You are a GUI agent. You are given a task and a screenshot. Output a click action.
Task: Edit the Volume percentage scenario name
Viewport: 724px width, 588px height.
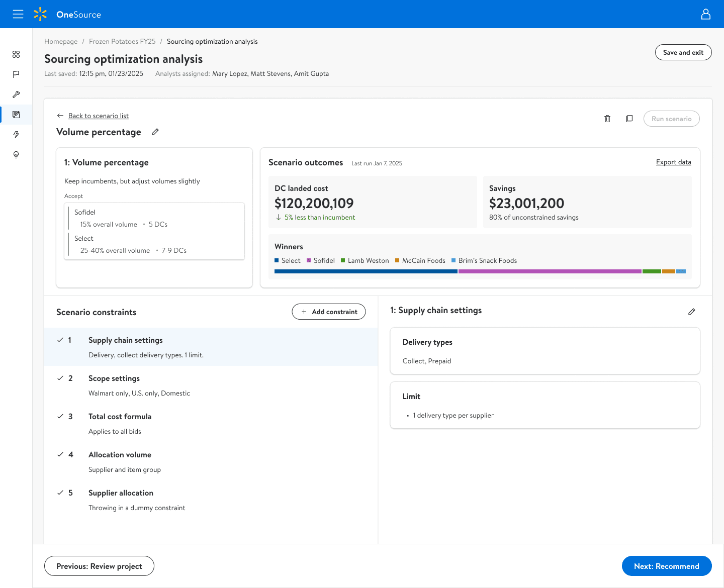tap(155, 132)
